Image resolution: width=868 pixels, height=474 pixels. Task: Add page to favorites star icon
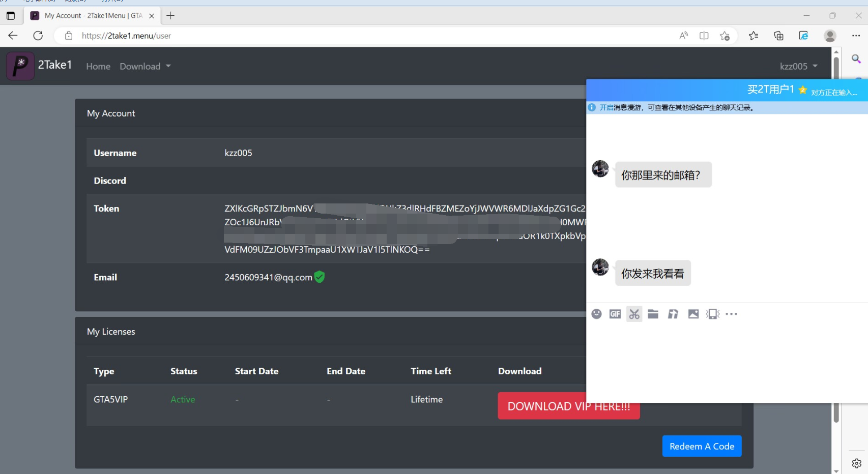click(725, 36)
